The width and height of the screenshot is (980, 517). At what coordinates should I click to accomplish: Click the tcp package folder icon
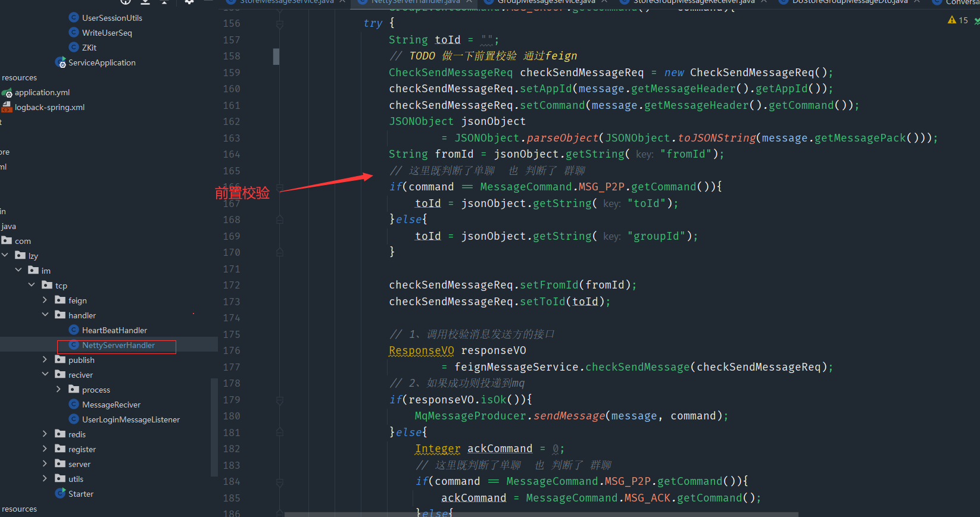pyautogui.click(x=47, y=285)
